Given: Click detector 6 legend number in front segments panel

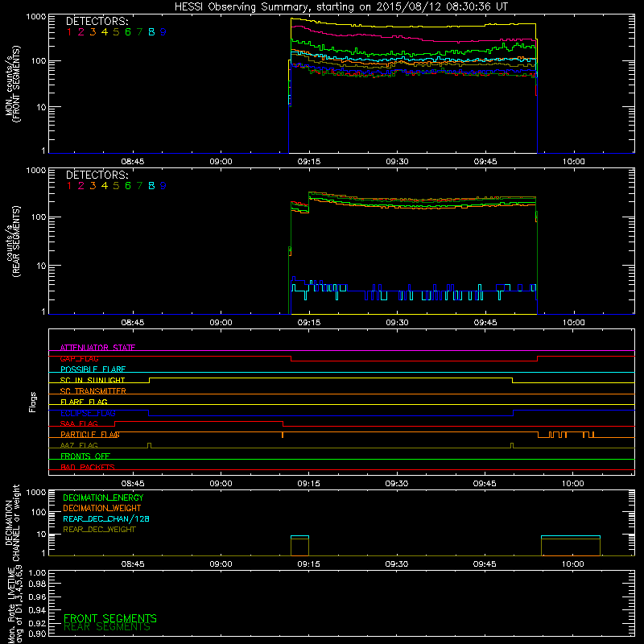Looking at the screenshot, I should coord(128,32).
